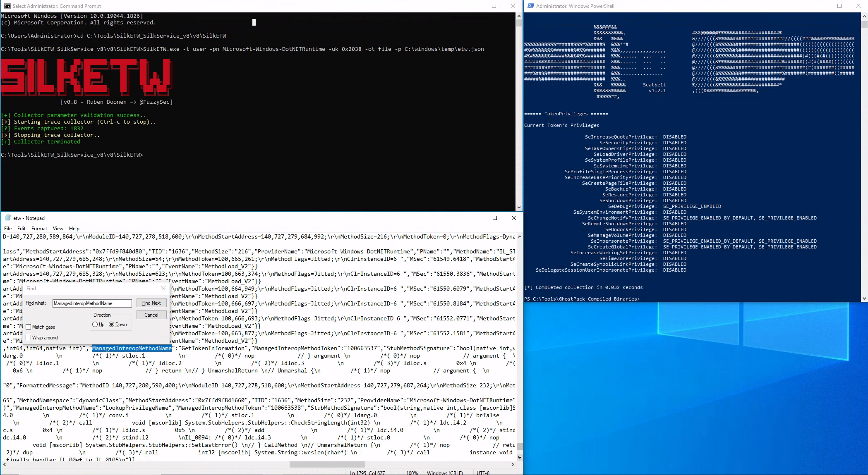Click the Find what text field
Image resolution: width=868 pixels, height=475 pixels.
tap(92, 303)
